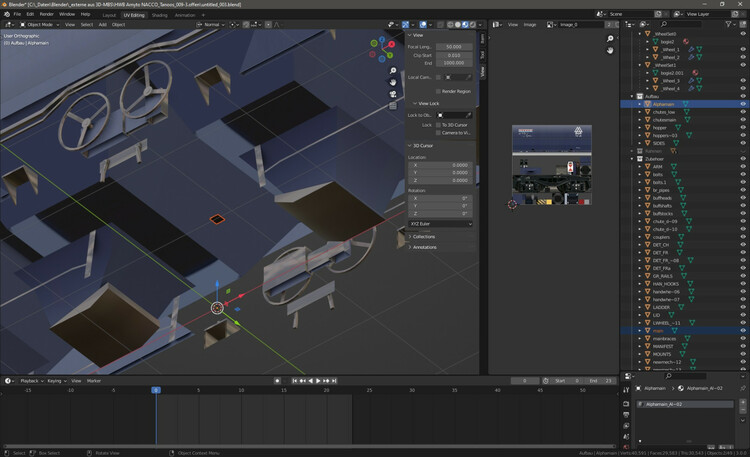750x457 pixels.
Task: Enable Render Region checkbox
Action: 438,91
